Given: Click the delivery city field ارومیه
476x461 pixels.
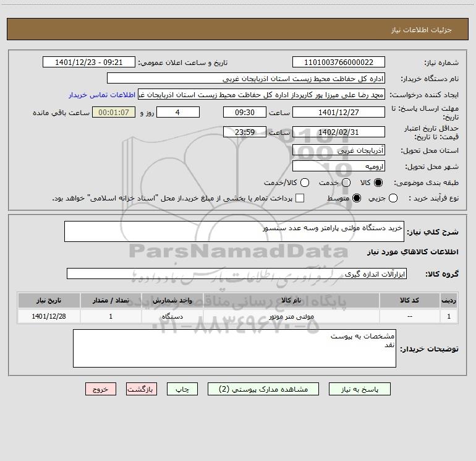Looking at the screenshot, I should tap(339, 166).
